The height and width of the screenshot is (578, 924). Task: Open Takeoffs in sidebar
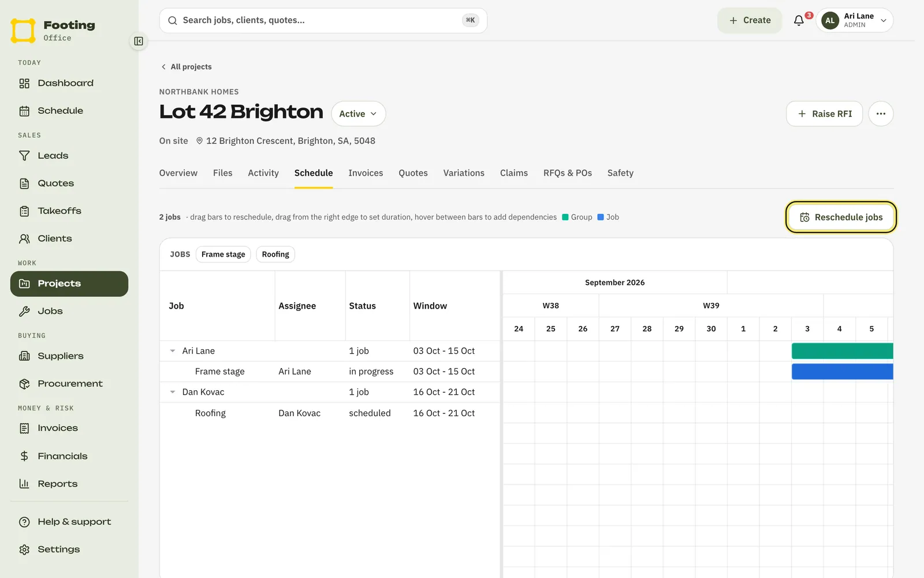point(69,211)
